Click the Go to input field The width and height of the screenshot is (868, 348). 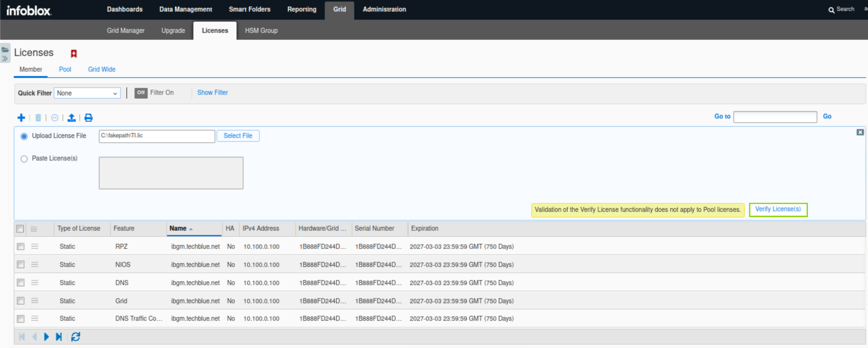775,116
